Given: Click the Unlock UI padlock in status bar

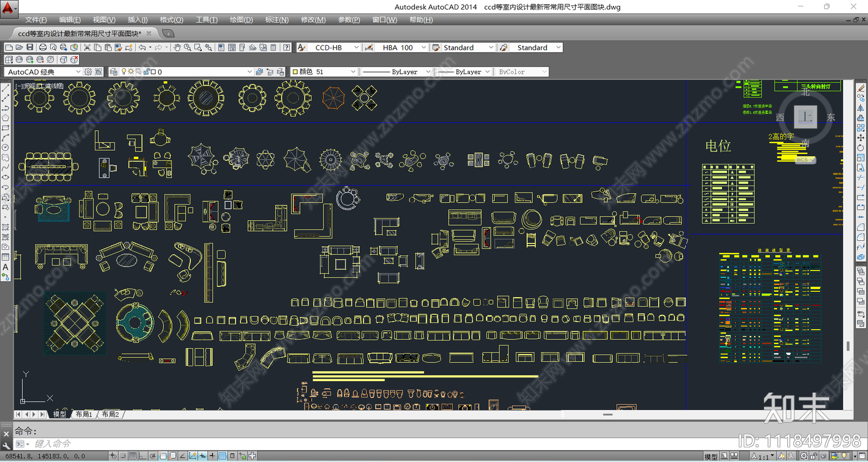Looking at the screenshot, I should [814, 456].
